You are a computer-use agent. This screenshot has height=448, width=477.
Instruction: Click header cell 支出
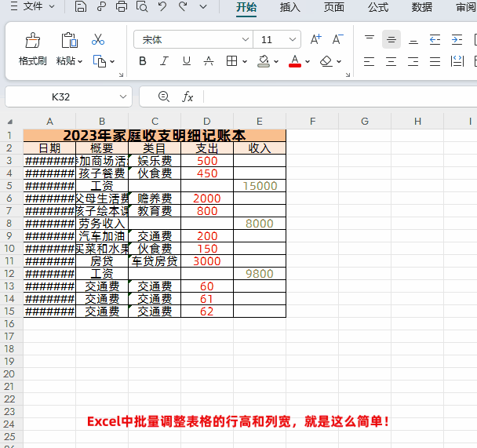click(207, 148)
